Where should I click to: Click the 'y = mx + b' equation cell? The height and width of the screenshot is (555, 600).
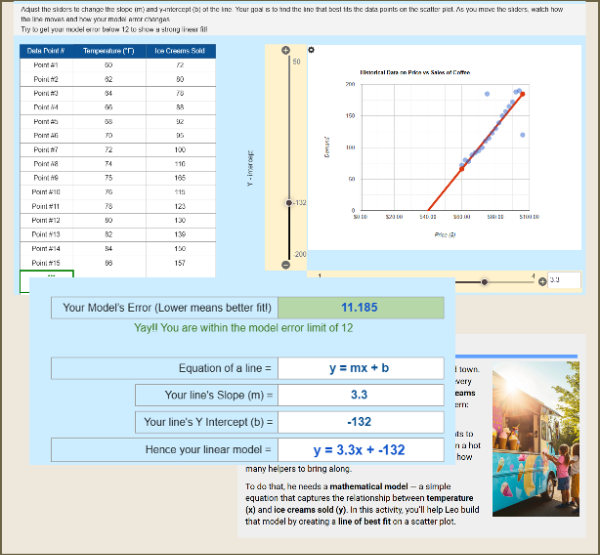tap(361, 368)
